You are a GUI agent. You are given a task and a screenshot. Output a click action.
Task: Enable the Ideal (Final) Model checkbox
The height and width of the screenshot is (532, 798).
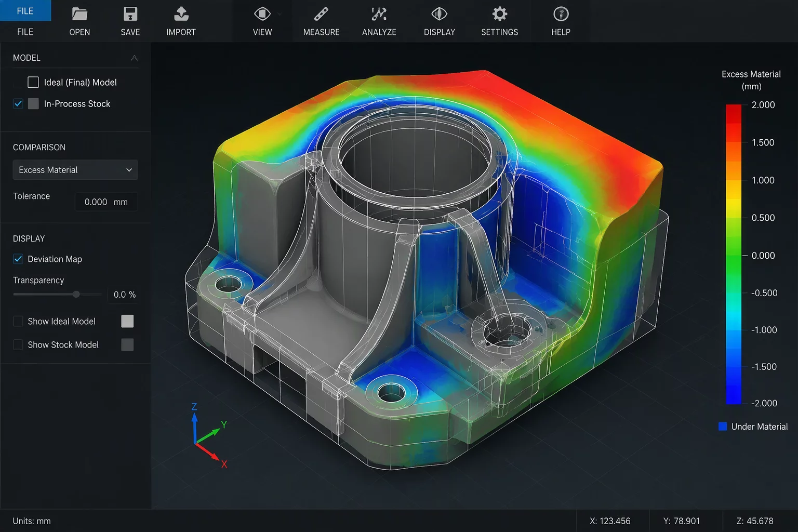click(33, 82)
